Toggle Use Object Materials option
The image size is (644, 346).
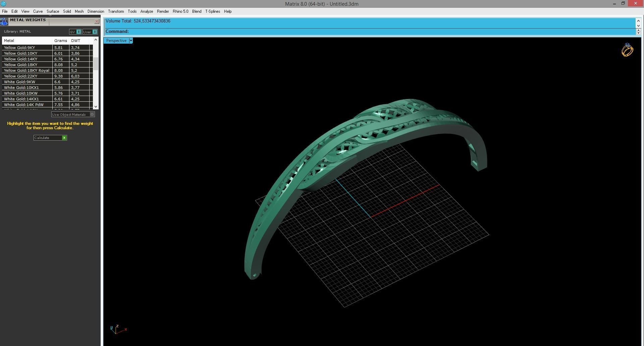pos(73,114)
